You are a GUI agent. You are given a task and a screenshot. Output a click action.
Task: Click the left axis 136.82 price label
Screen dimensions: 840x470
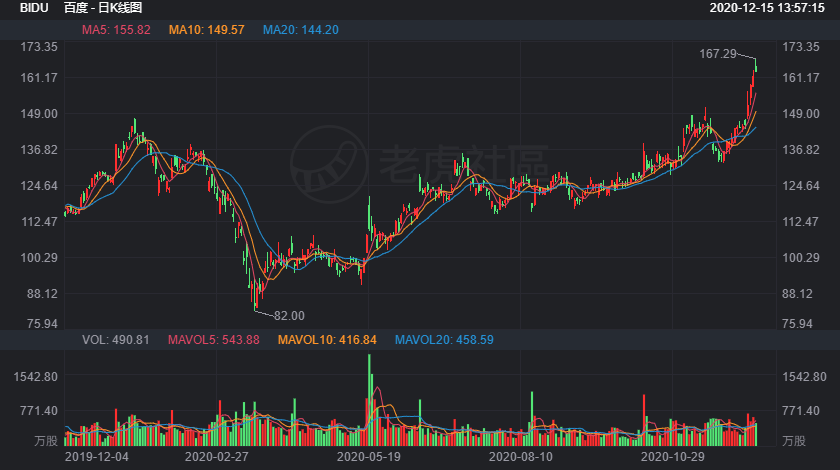coord(39,150)
